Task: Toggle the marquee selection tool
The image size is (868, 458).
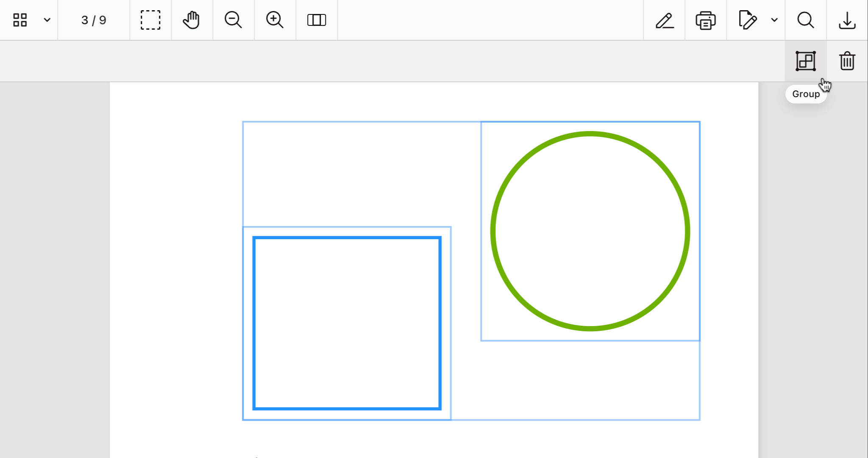Action: tap(150, 20)
